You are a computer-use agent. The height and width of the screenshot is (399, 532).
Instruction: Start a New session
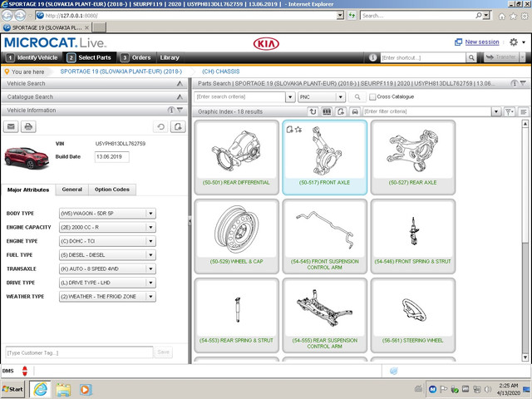(x=482, y=42)
